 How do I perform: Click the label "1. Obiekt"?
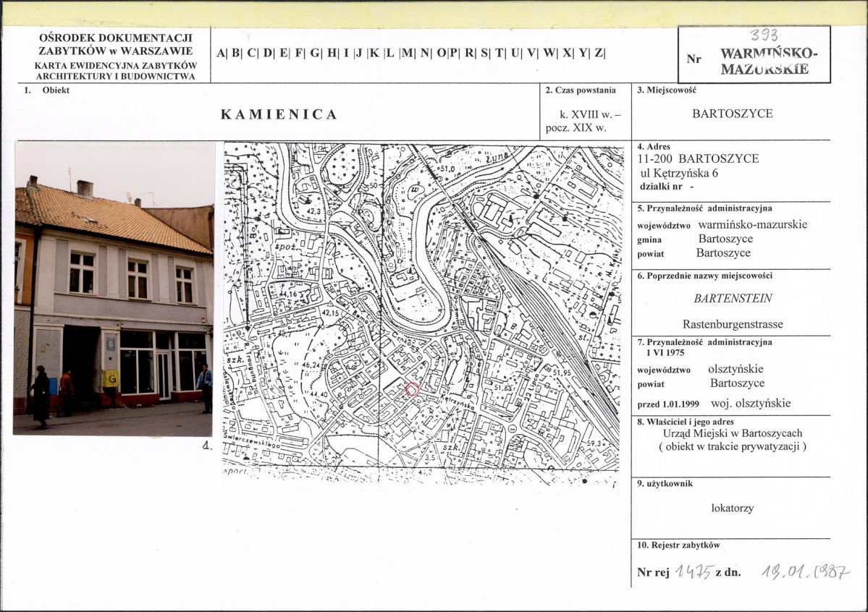47,90
